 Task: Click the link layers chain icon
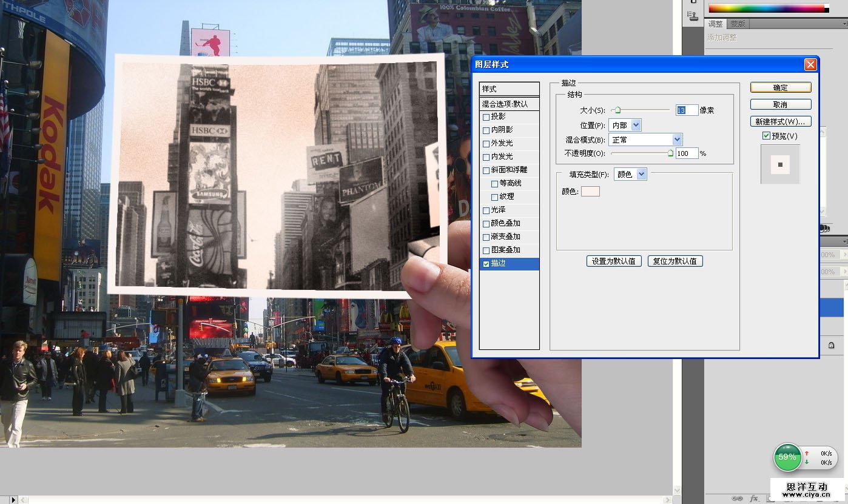[x=737, y=498]
